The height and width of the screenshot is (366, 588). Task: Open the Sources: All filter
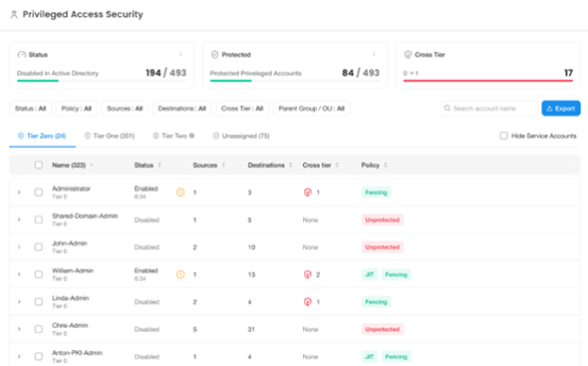(x=125, y=109)
